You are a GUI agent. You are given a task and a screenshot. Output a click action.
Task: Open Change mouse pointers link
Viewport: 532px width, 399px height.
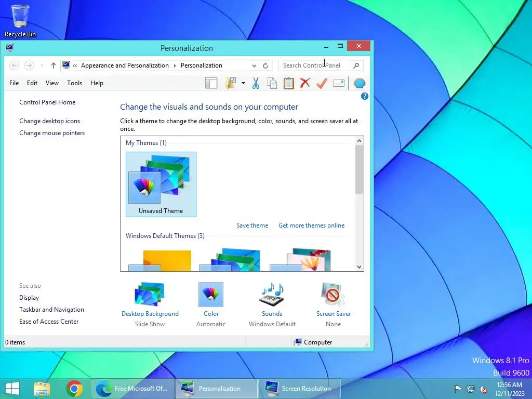[x=52, y=133]
